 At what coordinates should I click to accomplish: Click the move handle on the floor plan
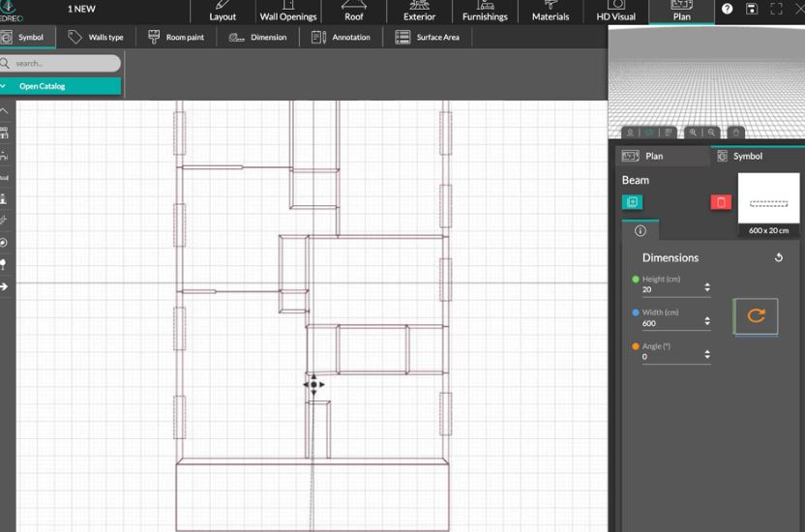coord(313,384)
